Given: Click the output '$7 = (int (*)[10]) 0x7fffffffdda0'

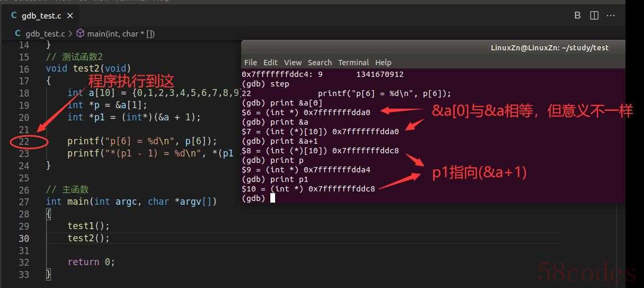Looking at the screenshot, I should 320,132.
